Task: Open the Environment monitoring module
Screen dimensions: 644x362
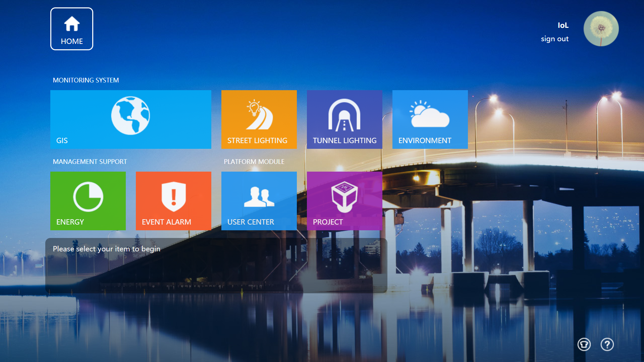Action: pos(430,119)
